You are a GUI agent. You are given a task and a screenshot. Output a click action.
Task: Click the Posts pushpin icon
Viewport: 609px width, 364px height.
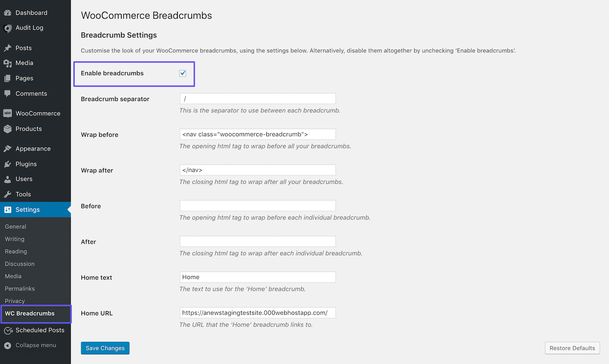tap(8, 47)
